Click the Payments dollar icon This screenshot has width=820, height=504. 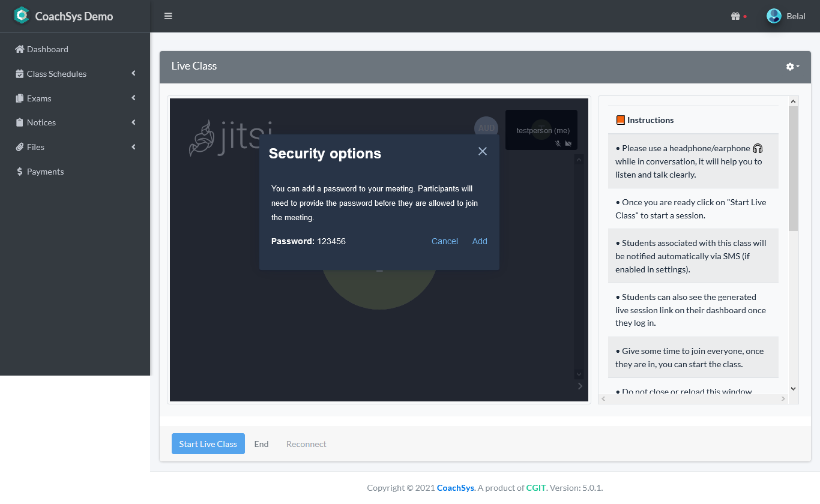click(x=20, y=171)
